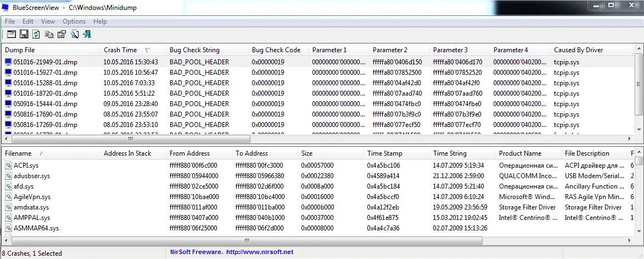Sort crashes by the Crash Time column header

[x=120, y=50]
